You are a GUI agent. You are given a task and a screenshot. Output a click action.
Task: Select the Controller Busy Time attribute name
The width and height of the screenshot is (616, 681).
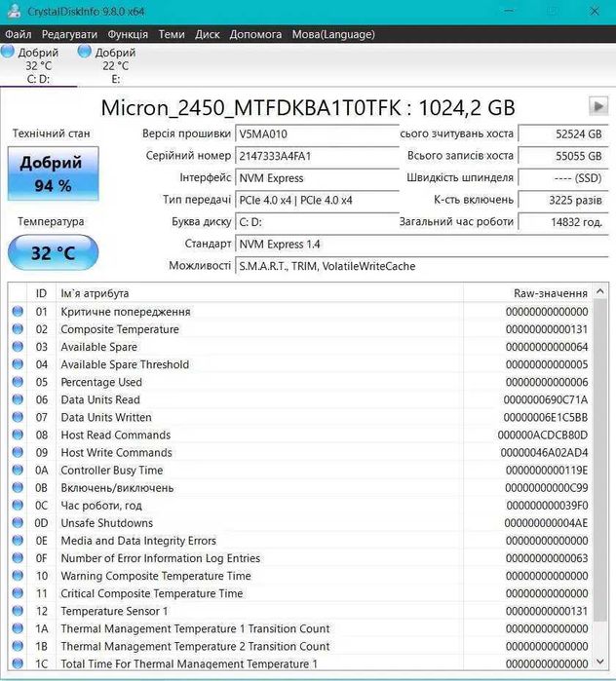[x=112, y=471]
